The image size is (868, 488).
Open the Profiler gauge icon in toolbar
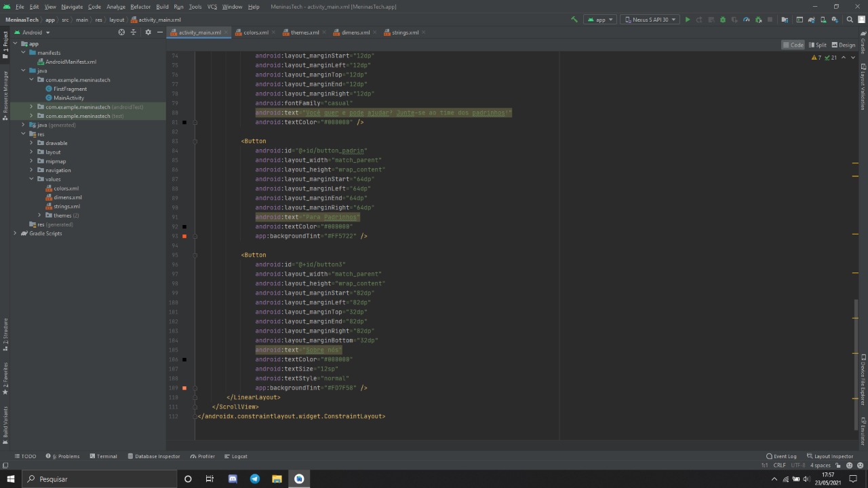[746, 20]
